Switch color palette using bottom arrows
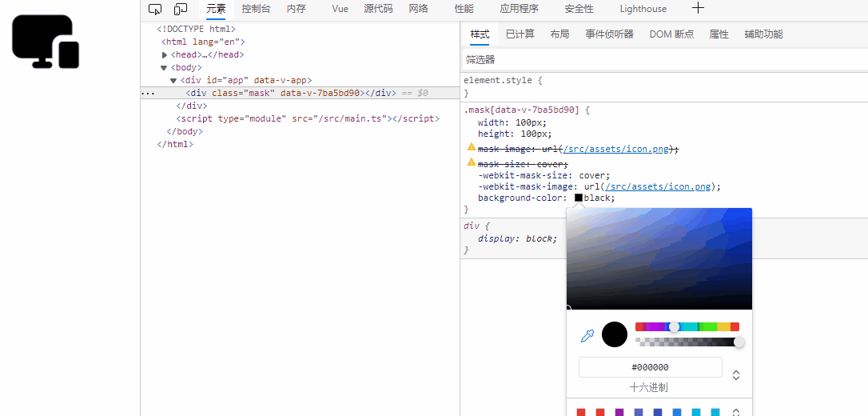868x416 pixels. [736, 413]
